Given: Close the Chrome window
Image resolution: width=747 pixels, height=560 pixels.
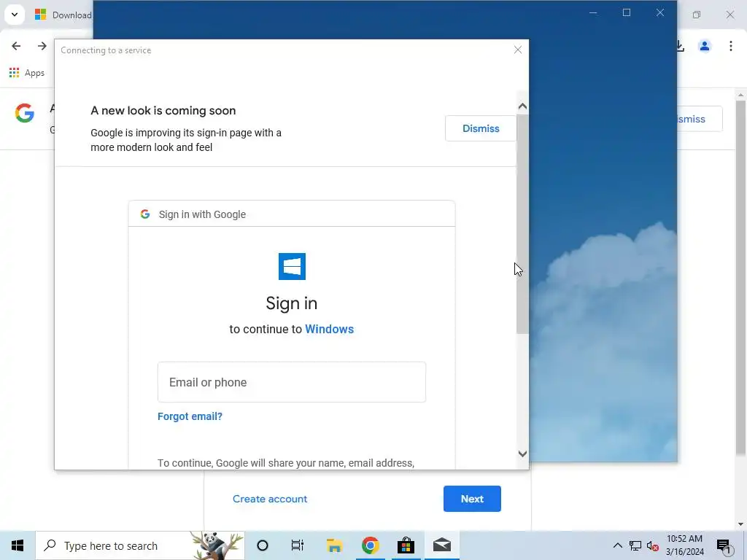Looking at the screenshot, I should [x=729, y=15].
